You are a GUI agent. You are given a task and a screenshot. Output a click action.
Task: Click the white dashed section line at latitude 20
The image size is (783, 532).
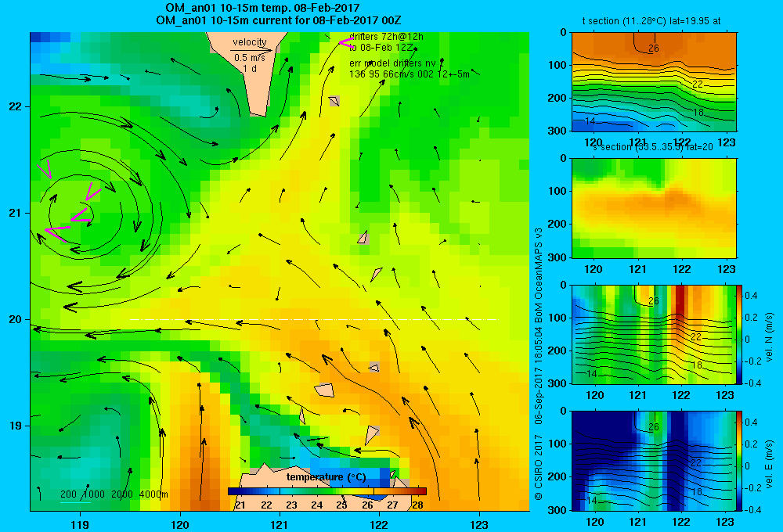[x=314, y=319]
